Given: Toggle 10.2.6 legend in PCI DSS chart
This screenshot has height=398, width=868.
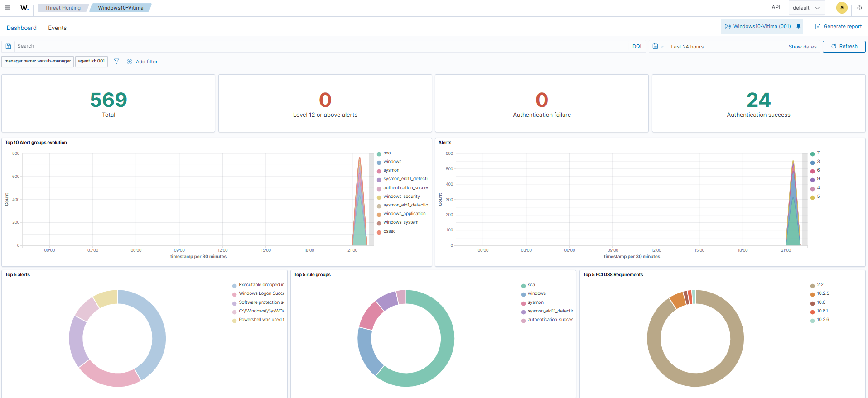Looking at the screenshot, I should [820, 320].
